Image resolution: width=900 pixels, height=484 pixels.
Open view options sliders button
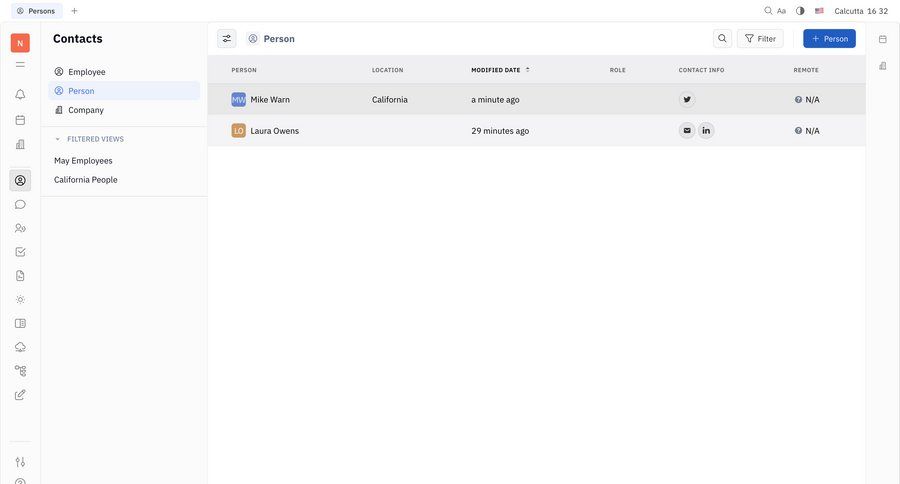(x=227, y=38)
